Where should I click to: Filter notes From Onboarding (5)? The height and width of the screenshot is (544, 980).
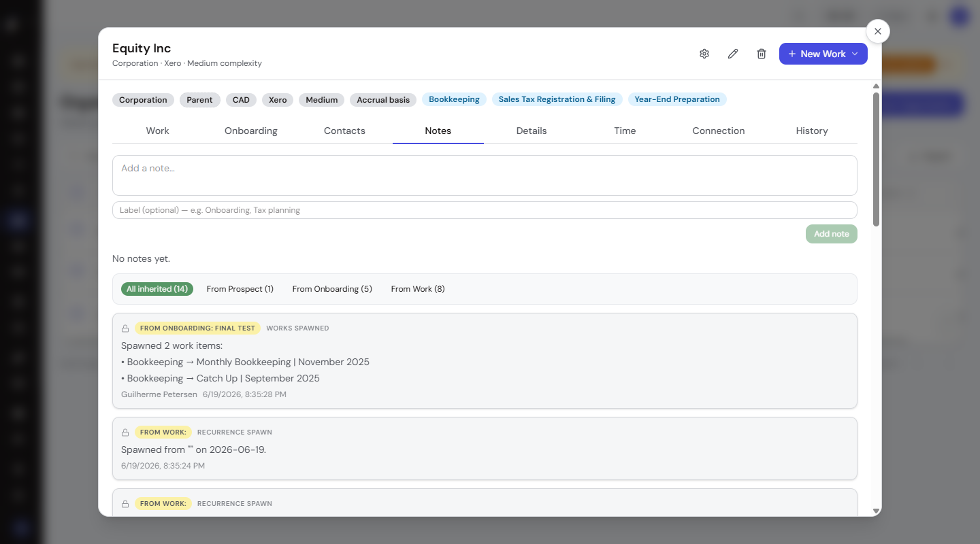coord(332,289)
